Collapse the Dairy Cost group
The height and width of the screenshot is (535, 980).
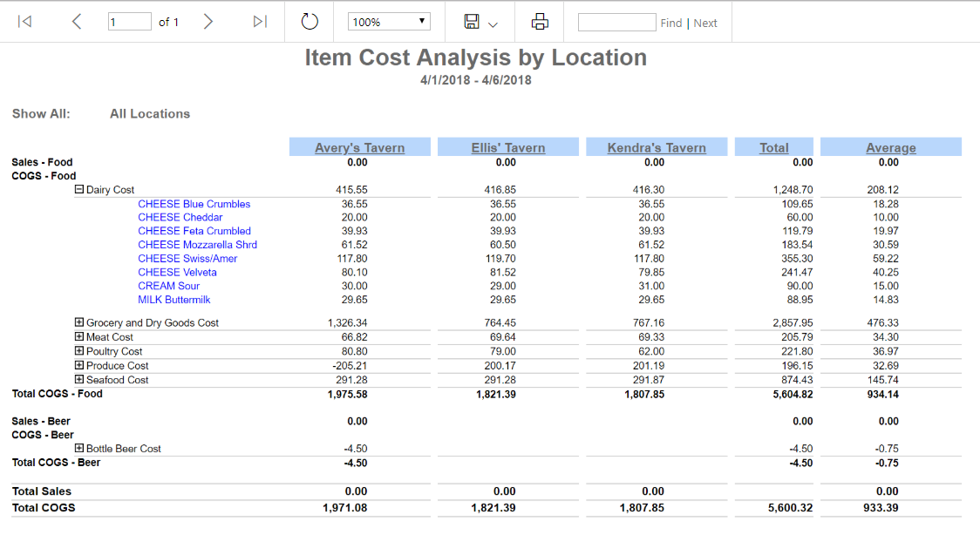point(79,189)
